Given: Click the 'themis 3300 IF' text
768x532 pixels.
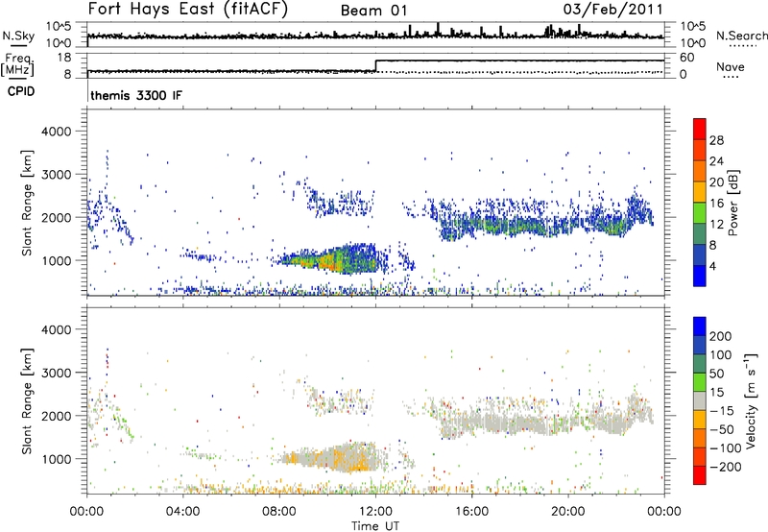Looking at the screenshot, I should [x=136, y=95].
